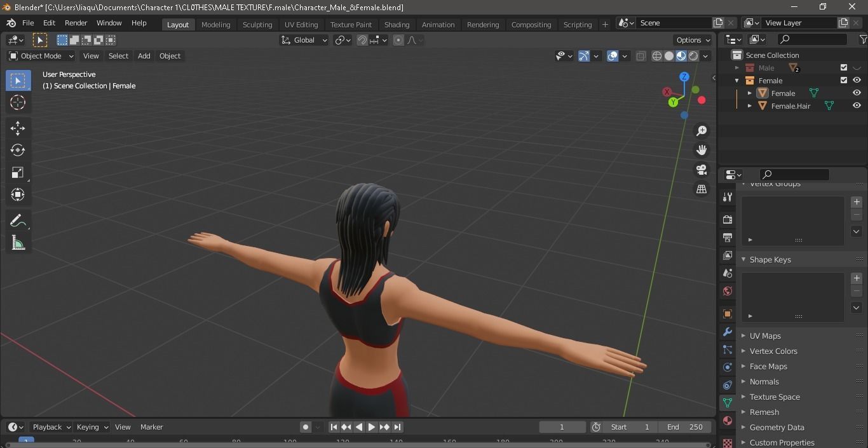Hide the Female collection via eye icon
This screenshot has height=448, width=868.
(x=857, y=80)
